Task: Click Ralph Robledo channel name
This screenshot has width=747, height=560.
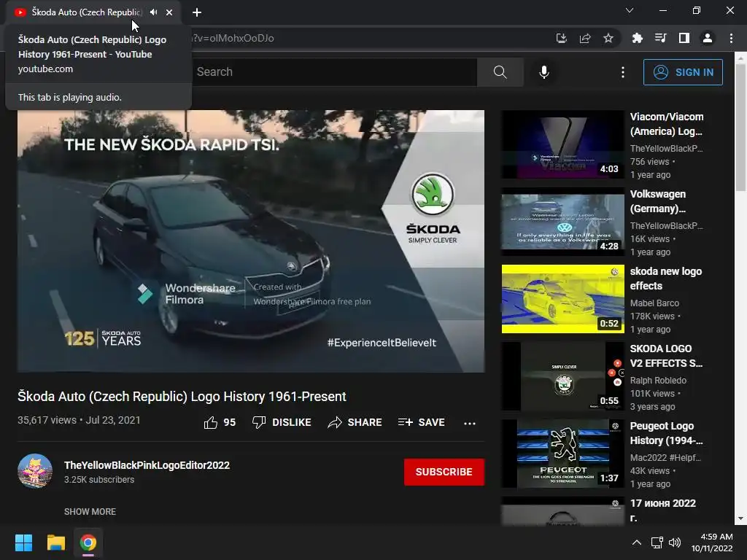Action: [x=658, y=381]
